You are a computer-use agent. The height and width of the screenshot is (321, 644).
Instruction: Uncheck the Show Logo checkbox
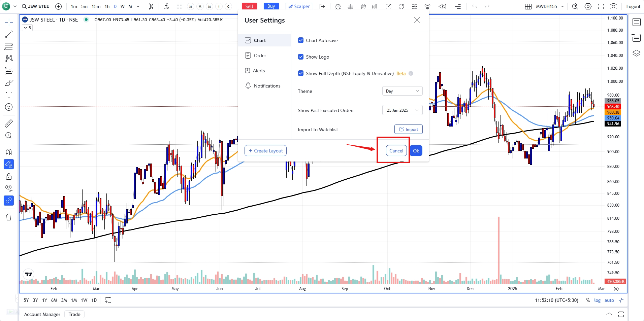301,57
